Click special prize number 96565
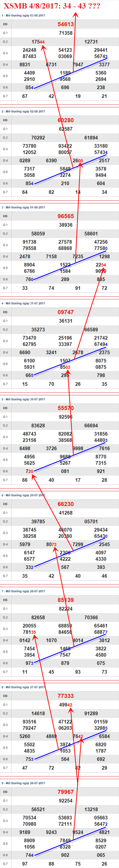Viewport: 119px width, 868px height. coord(66,216)
